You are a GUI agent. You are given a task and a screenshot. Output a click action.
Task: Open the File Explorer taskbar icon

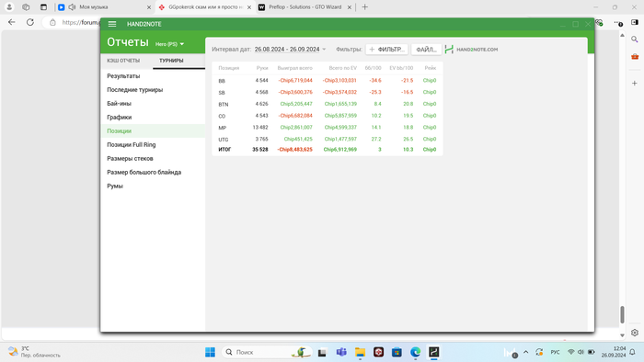click(x=360, y=352)
